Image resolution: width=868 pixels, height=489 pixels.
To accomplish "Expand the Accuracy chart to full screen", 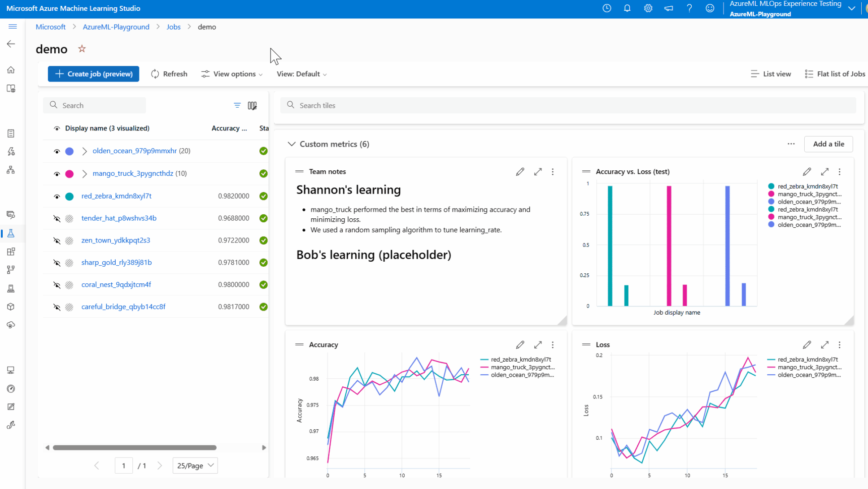I will pos(538,345).
